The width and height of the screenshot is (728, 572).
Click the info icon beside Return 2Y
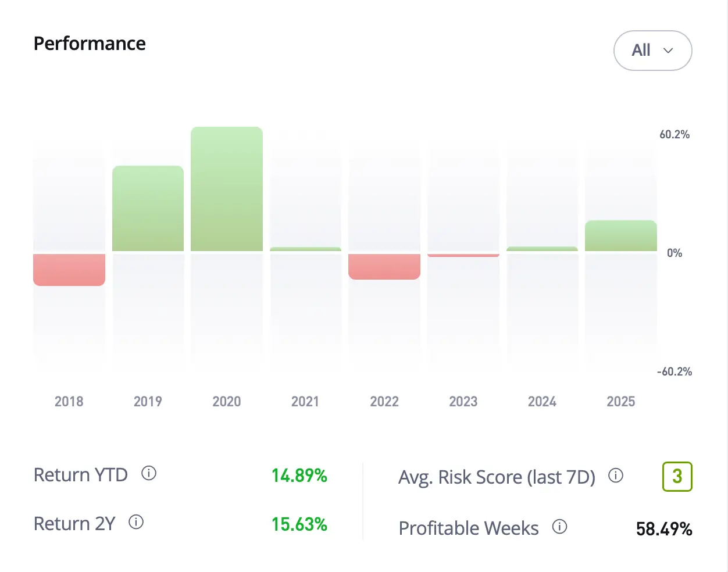tap(136, 523)
